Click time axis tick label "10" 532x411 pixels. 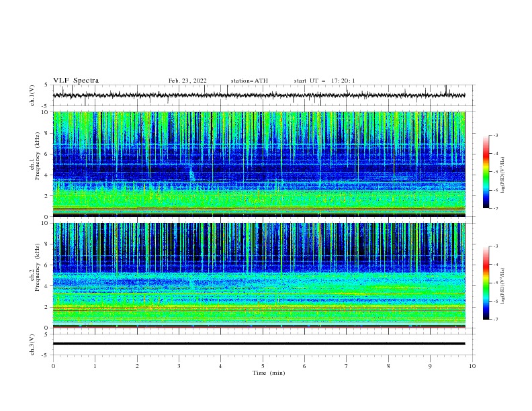(x=472, y=366)
